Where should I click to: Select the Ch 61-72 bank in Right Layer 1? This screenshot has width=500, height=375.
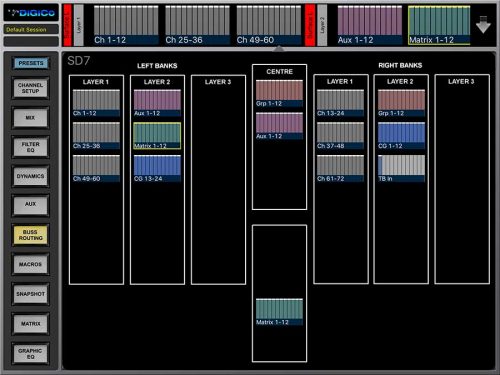click(340, 168)
